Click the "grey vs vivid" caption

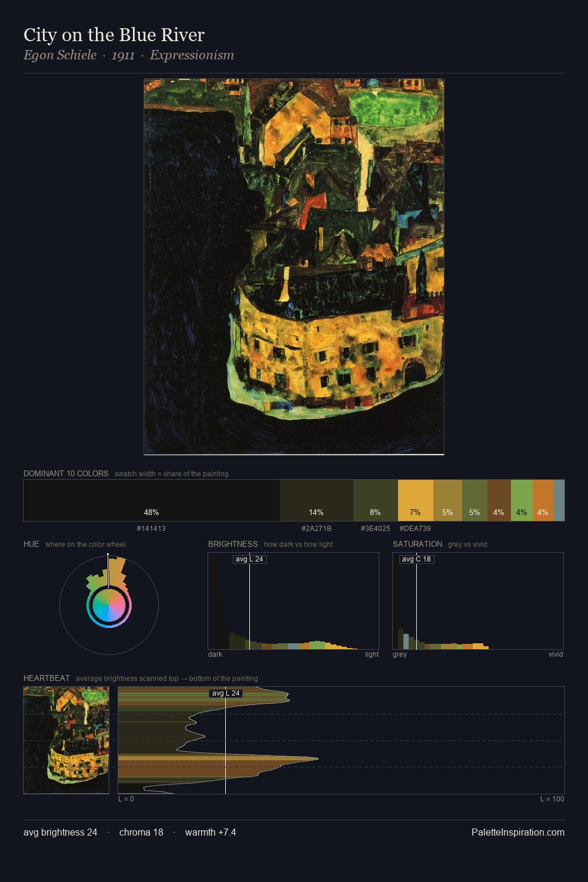(x=467, y=544)
